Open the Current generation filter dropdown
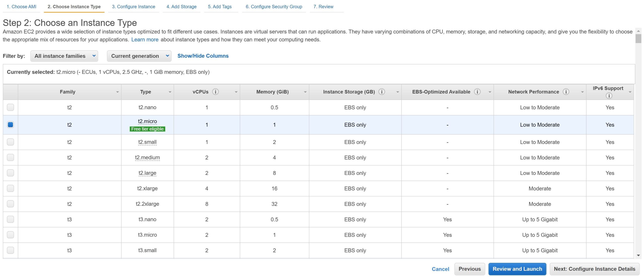644x277 pixels. [x=139, y=56]
